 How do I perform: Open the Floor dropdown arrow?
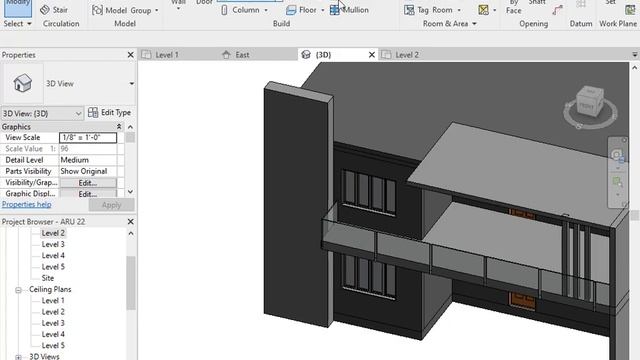[x=322, y=10]
